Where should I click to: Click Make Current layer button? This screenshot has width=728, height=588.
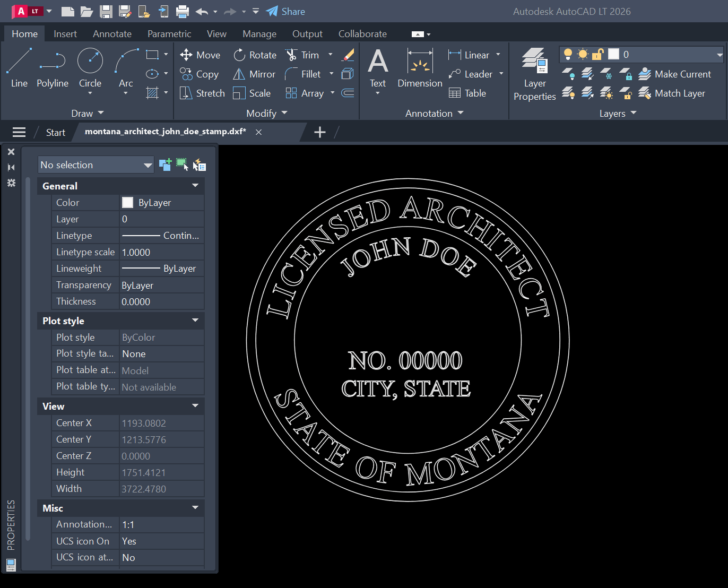tap(674, 74)
